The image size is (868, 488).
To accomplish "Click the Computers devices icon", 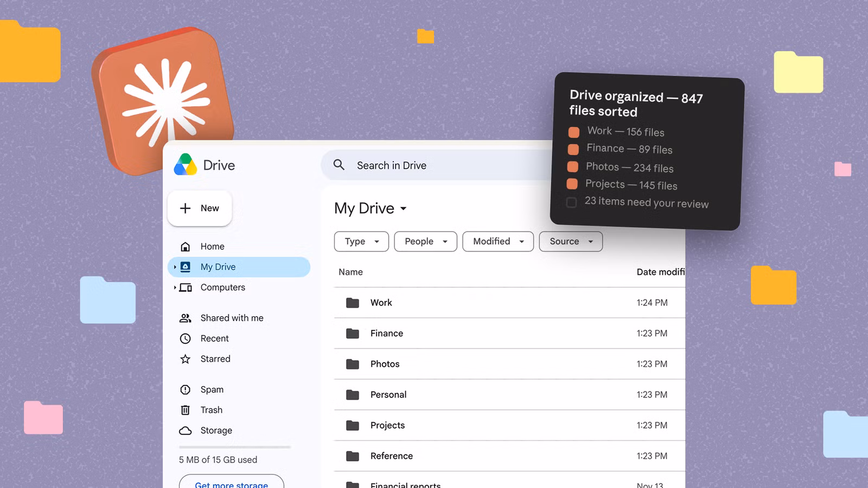I will coord(186,287).
